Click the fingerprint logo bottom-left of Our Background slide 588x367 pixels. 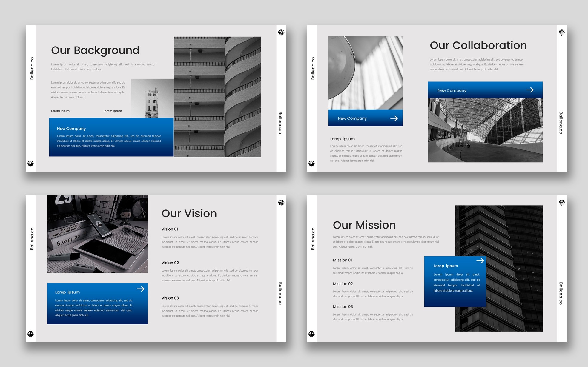31,164
